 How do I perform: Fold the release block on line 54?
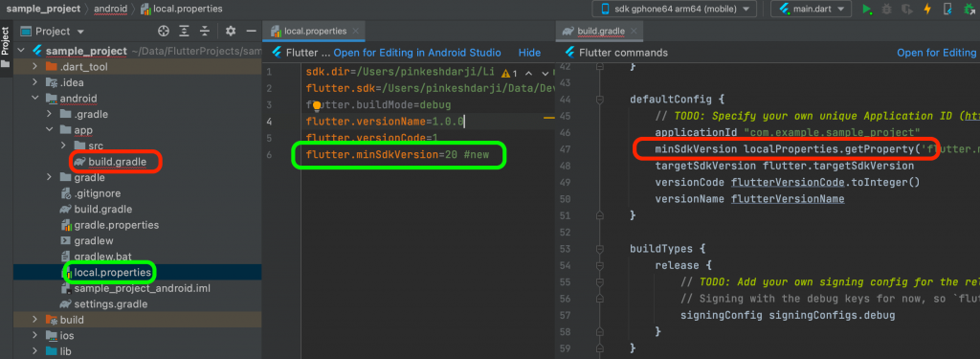point(600,265)
